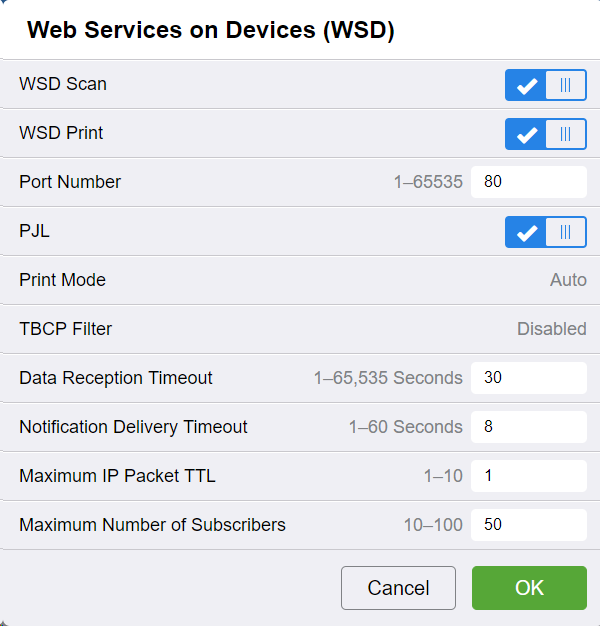Toggle the WSD Scan switch

point(545,85)
